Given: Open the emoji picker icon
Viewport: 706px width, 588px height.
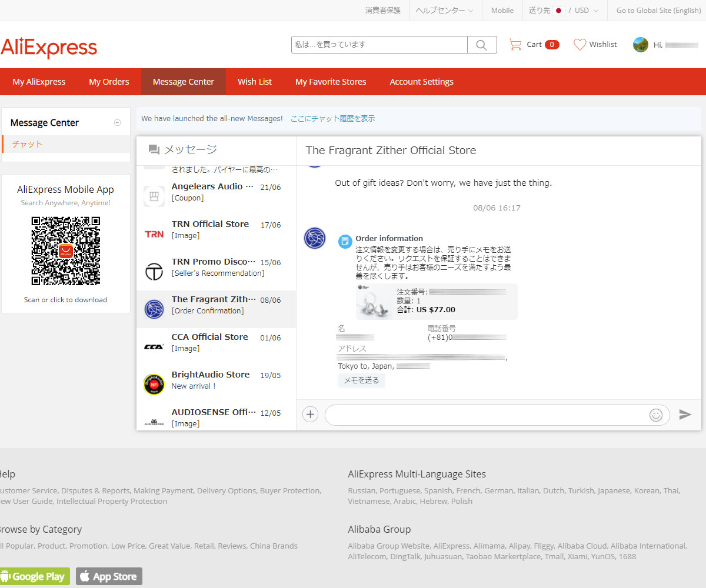Looking at the screenshot, I should (656, 415).
